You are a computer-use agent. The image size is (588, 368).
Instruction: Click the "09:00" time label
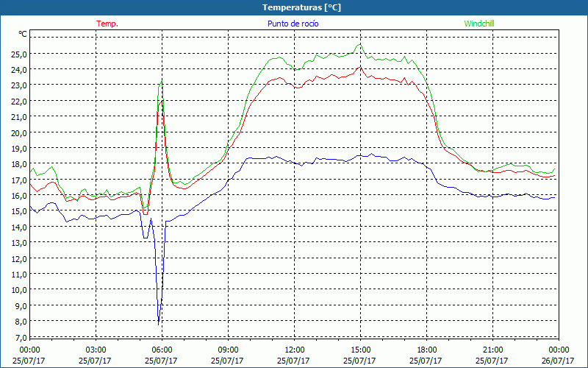[x=228, y=350]
